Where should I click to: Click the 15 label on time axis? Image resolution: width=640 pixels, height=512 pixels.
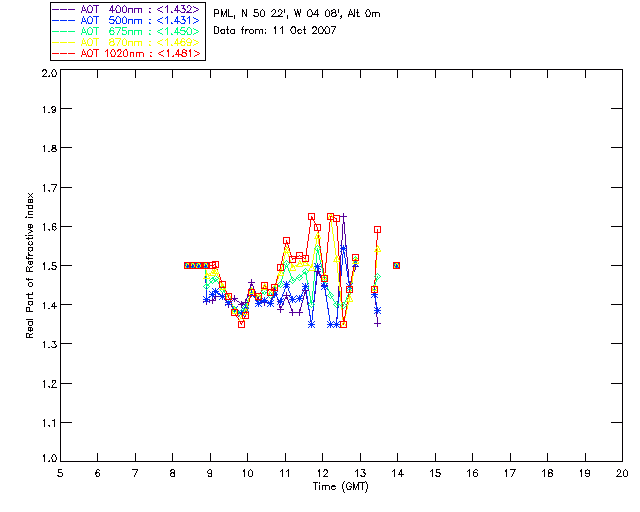[x=435, y=473]
